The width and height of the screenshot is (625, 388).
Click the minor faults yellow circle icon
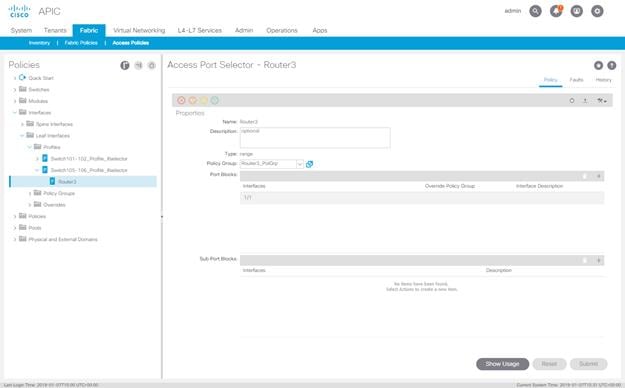click(x=204, y=100)
